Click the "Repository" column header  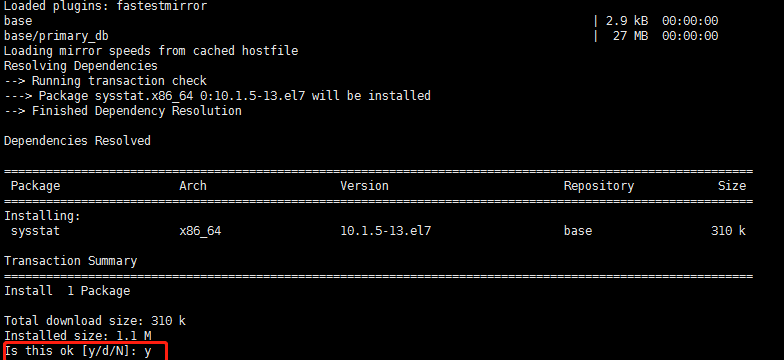(x=599, y=186)
